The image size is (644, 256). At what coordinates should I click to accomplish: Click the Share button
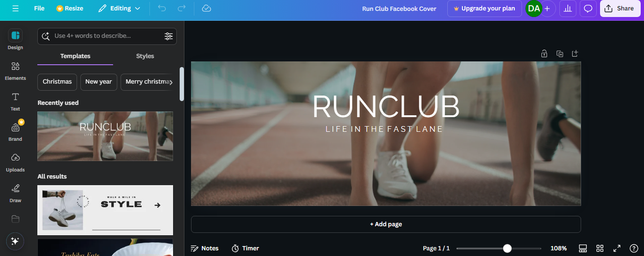[x=619, y=9]
